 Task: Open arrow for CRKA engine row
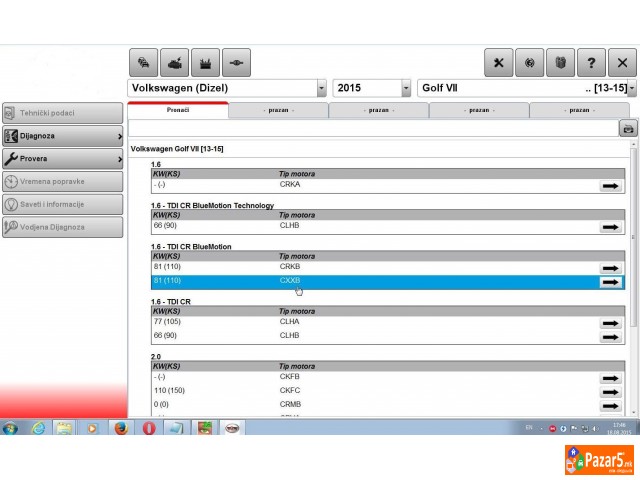pyautogui.click(x=610, y=186)
